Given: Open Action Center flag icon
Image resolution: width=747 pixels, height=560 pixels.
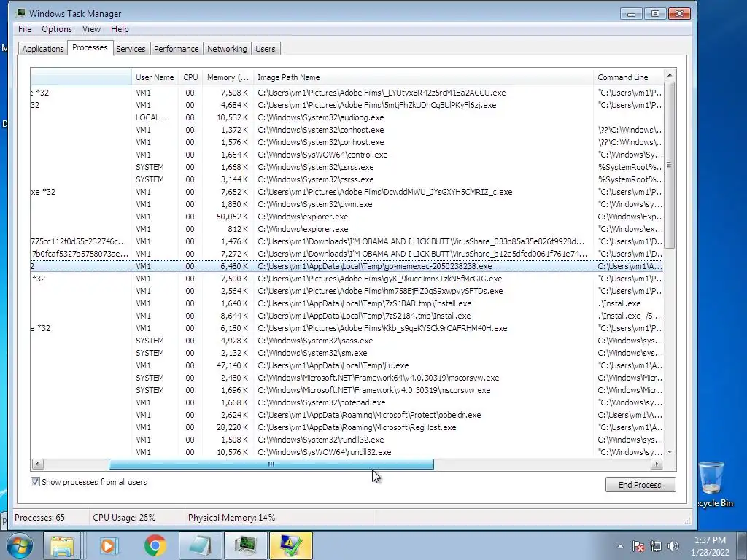Looking at the screenshot, I should tap(638, 546).
